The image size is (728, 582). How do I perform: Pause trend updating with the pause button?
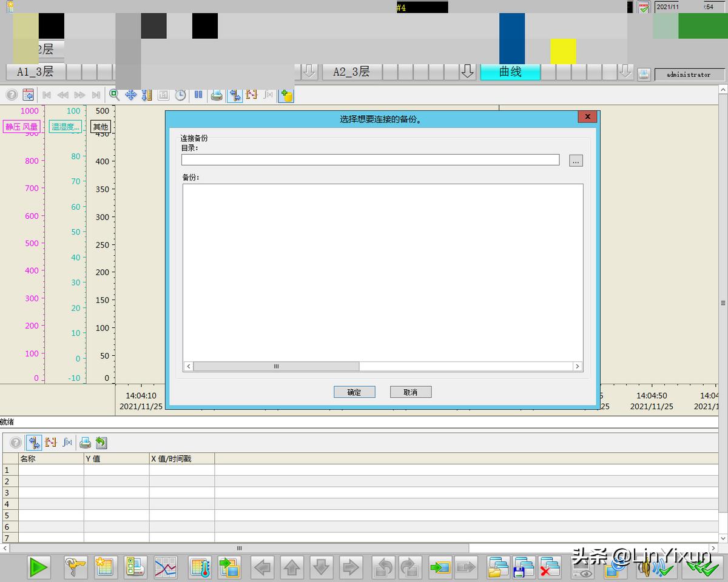click(198, 95)
